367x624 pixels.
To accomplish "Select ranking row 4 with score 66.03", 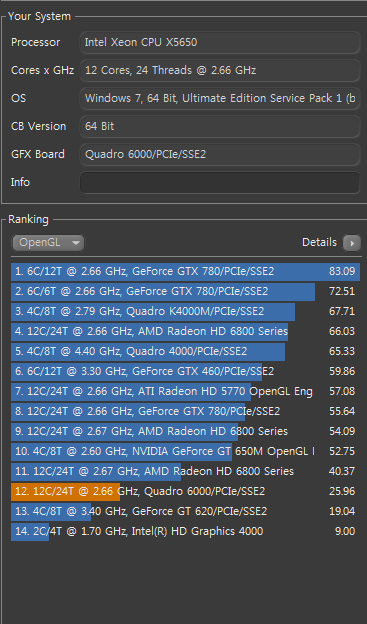I will point(185,331).
